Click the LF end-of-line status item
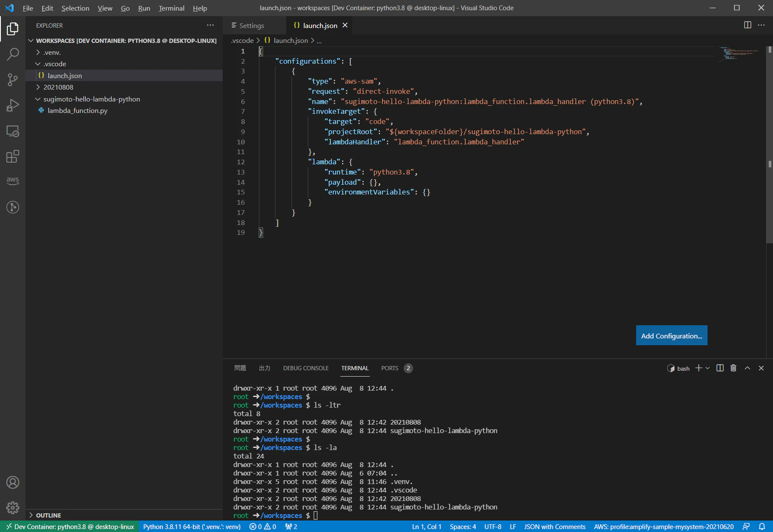This screenshot has width=773, height=532. tap(513, 526)
